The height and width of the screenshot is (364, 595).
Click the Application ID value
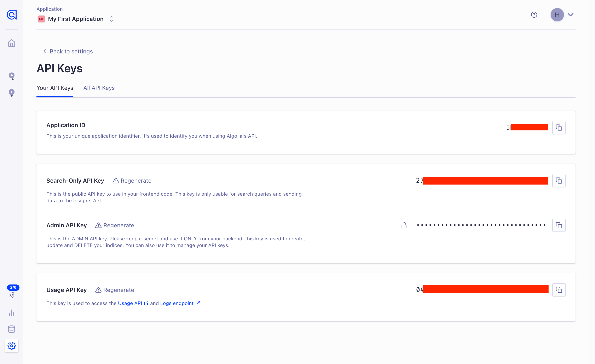tap(527, 127)
